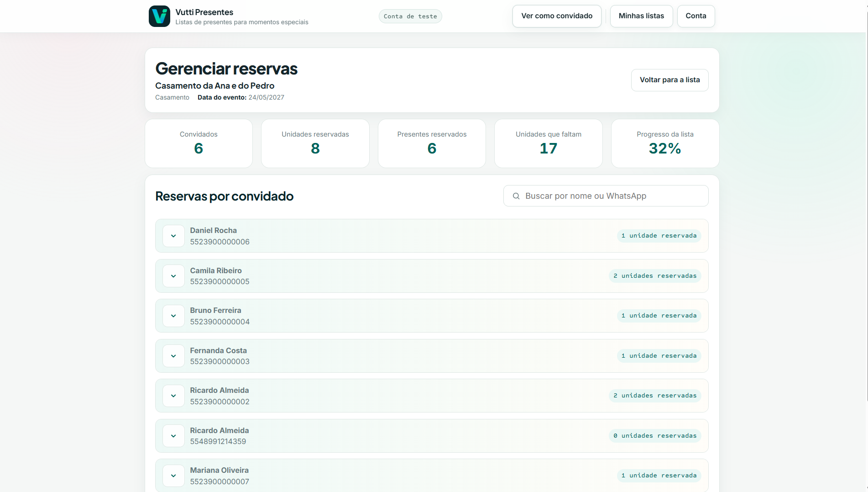Click Bruno Ferreira's 1 unidade reservada badge
Viewport: 868px width, 492px height.
659,316
